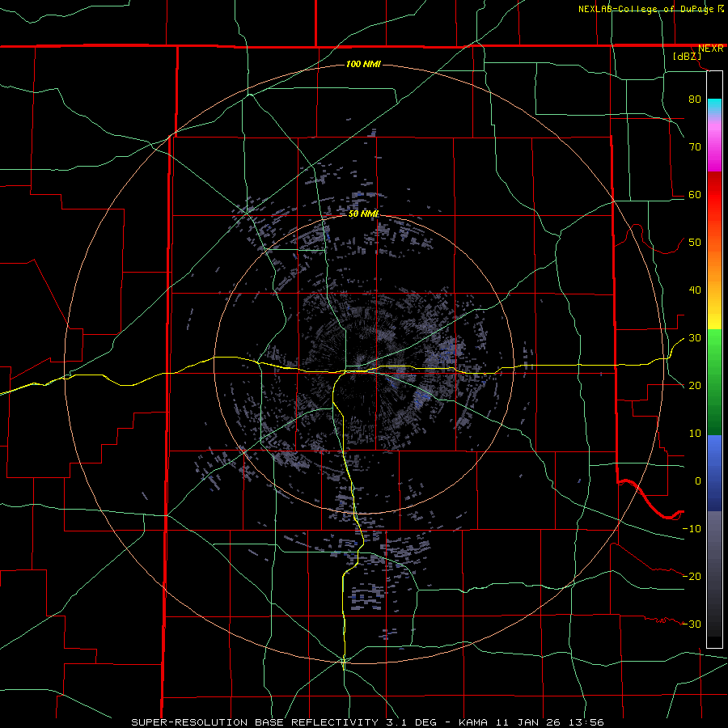Image resolution: width=728 pixels, height=728 pixels.
Task: Click the NEXR label above the scale
Action: click(710, 49)
